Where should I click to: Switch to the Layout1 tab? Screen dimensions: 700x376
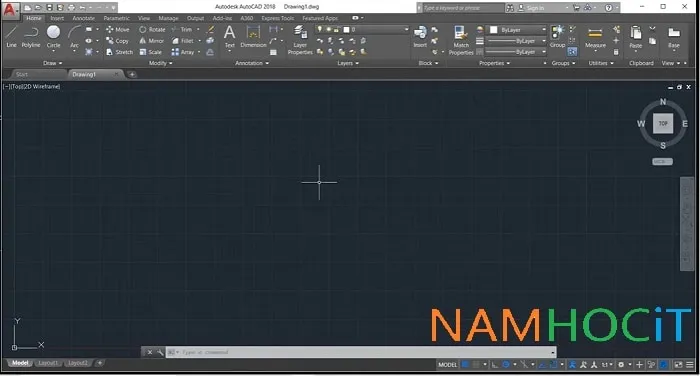pyautogui.click(x=47, y=363)
